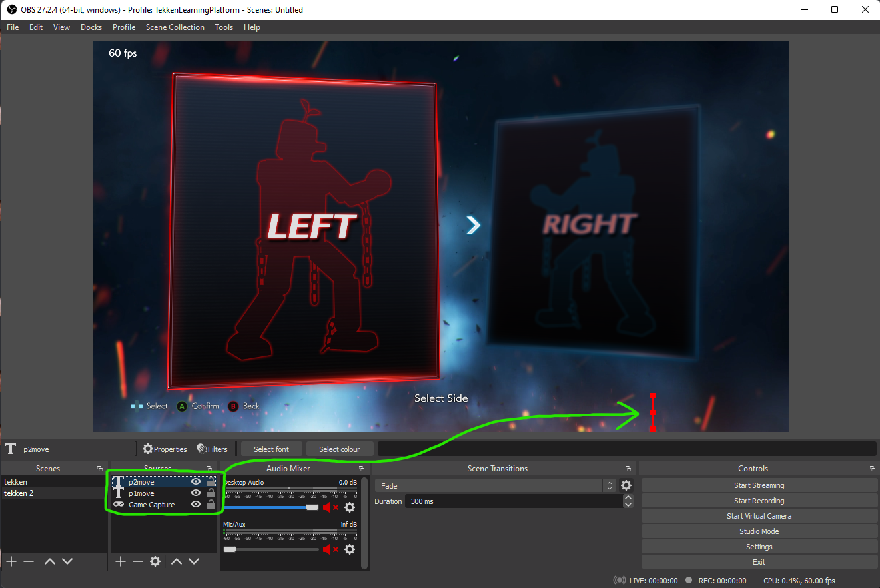Click the Start Streaming button
880x588 pixels.
pyautogui.click(x=759, y=485)
